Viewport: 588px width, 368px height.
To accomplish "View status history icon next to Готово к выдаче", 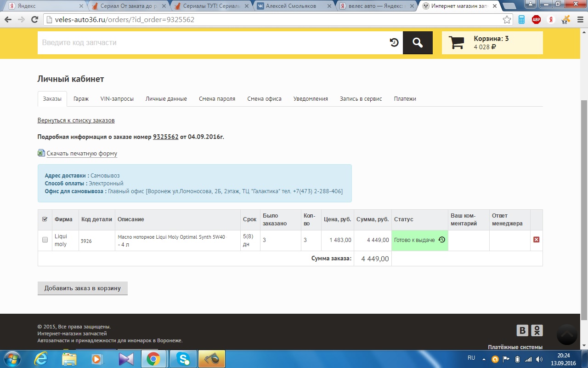I will click(x=441, y=240).
